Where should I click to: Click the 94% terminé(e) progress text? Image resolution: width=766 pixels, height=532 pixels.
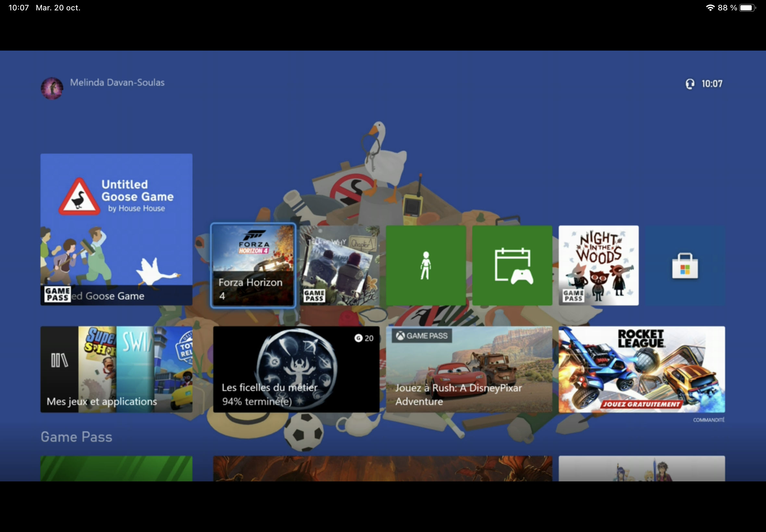tap(257, 402)
